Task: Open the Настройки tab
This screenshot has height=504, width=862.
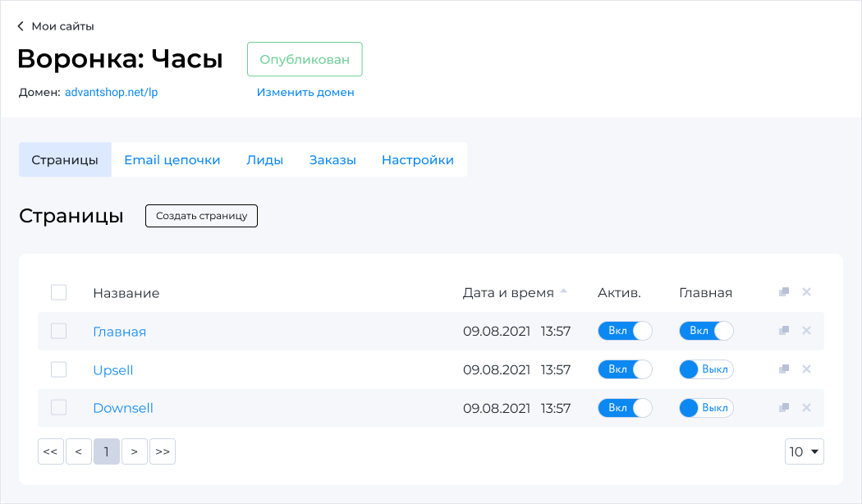Action: tap(418, 160)
